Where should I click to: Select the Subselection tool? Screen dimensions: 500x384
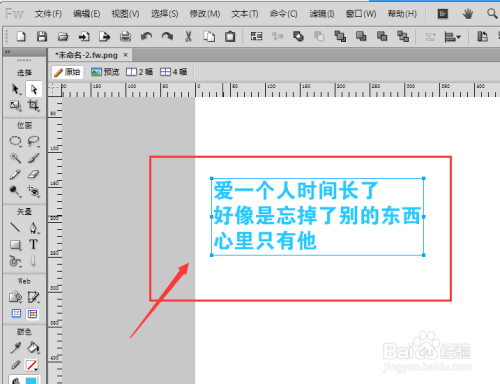pos(34,89)
